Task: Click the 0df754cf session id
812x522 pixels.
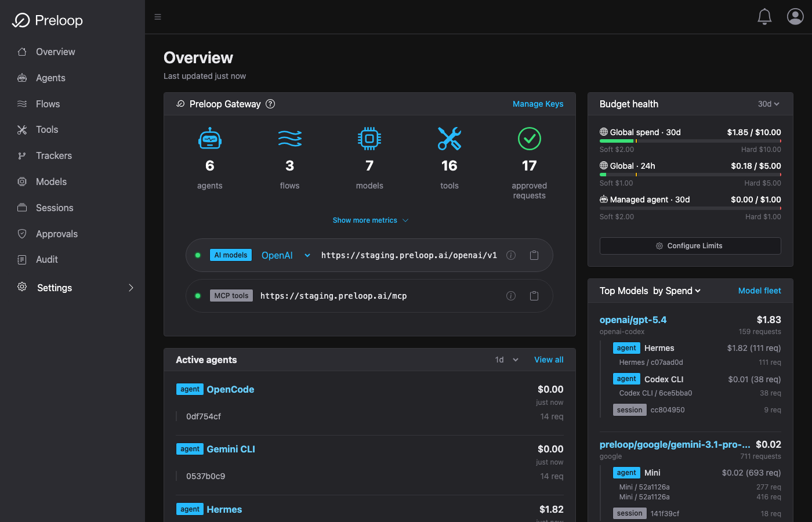Action: coord(204,416)
